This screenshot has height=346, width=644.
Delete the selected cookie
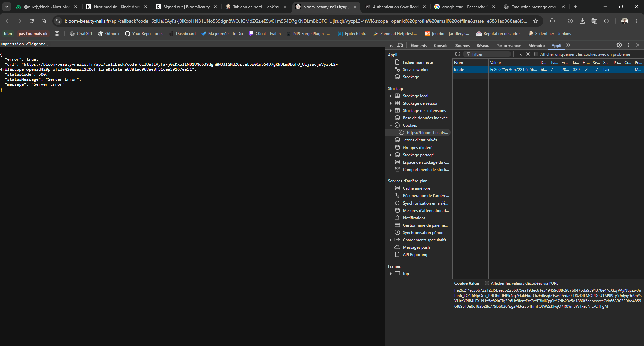pos(528,54)
